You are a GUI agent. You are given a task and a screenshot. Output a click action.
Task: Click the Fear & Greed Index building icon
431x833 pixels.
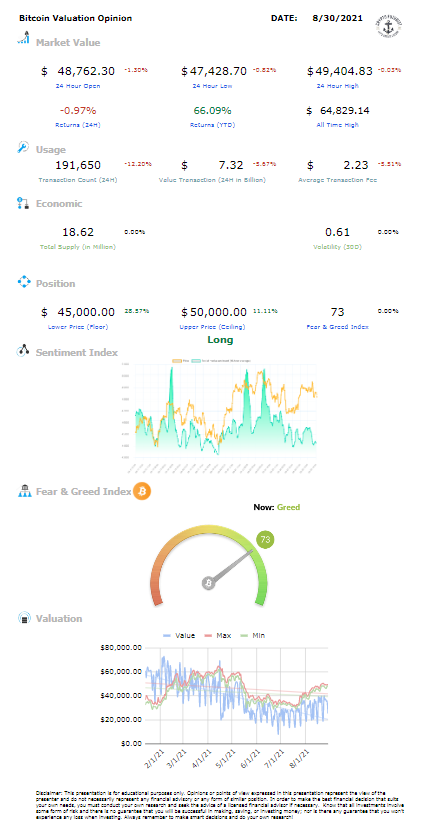pos(25,490)
